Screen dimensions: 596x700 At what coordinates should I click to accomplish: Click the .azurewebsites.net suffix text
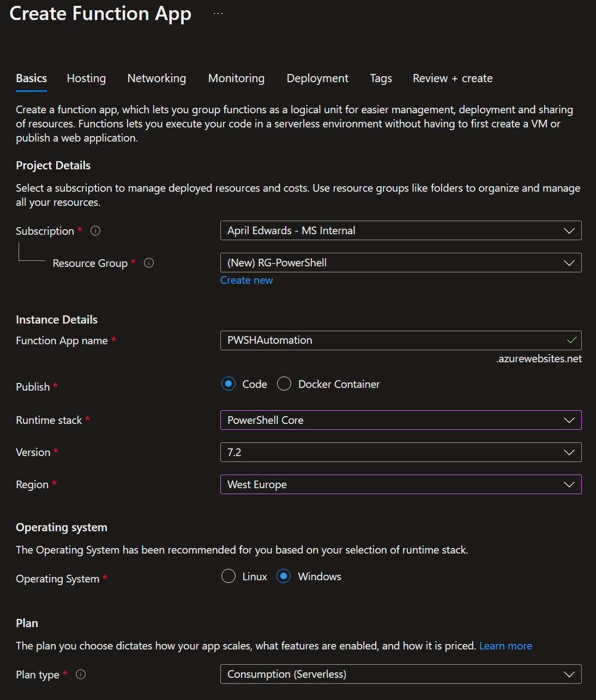click(539, 359)
